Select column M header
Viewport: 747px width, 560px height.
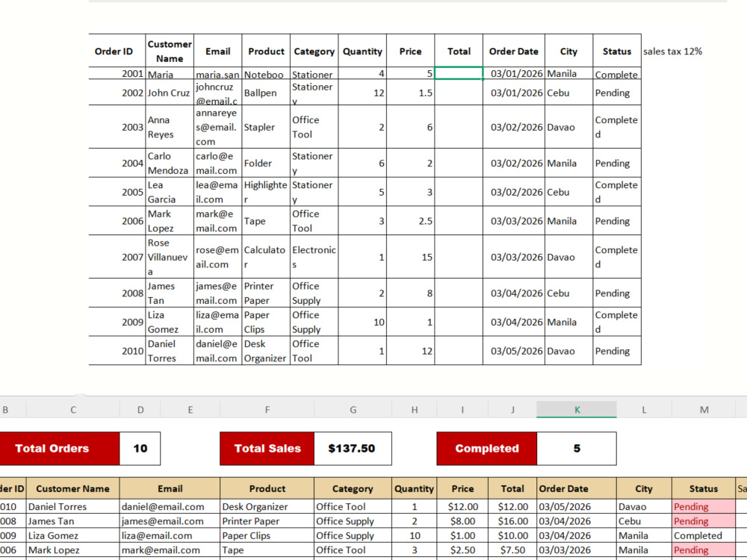pyautogui.click(x=704, y=409)
